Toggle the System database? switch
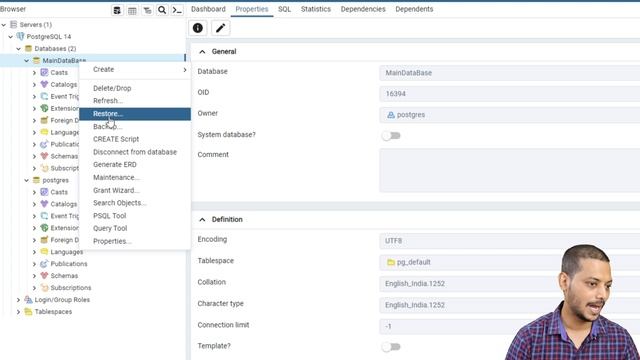 tap(391, 136)
